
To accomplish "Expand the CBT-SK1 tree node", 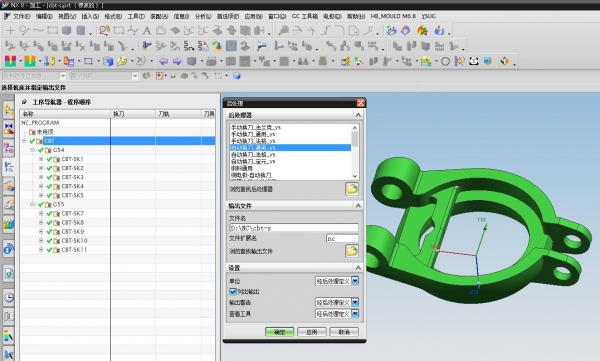I will click(x=41, y=159).
